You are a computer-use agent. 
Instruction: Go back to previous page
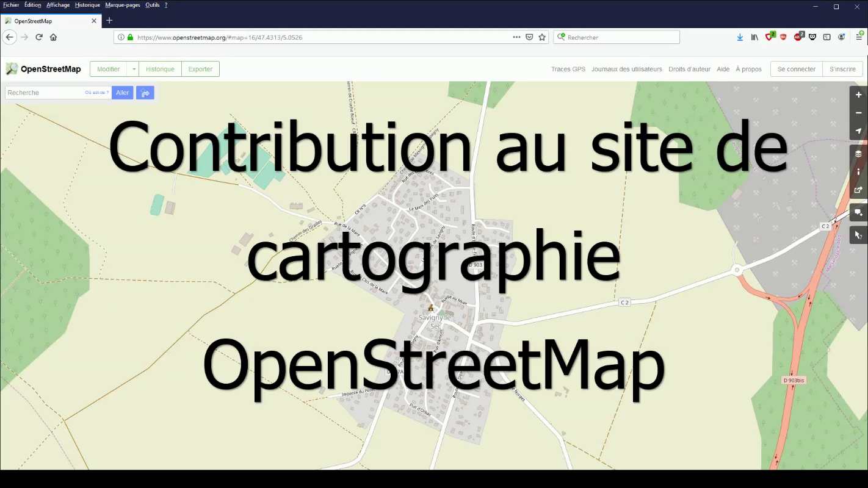tap(9, 37)
